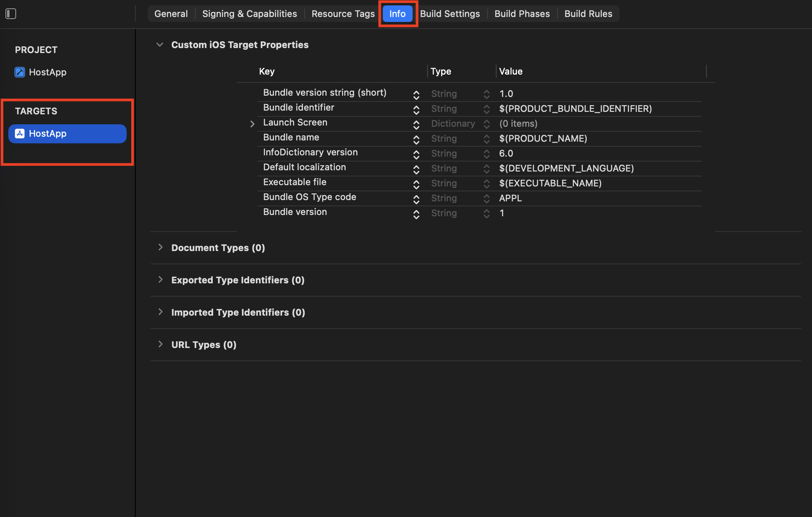Click the 1.0 bundle version string value
Image resolution: width=812 pixels, height=517 pixels.
click(x=506, y=94)
